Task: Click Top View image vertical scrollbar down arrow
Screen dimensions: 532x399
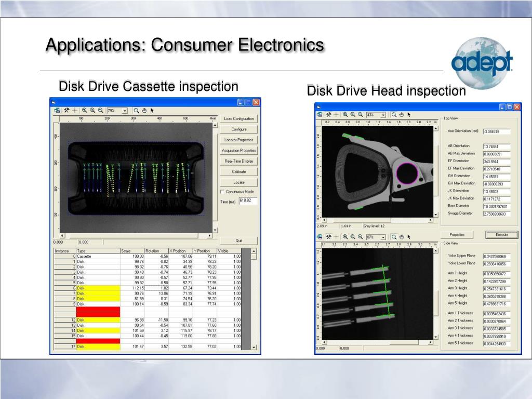Action: 436,215
